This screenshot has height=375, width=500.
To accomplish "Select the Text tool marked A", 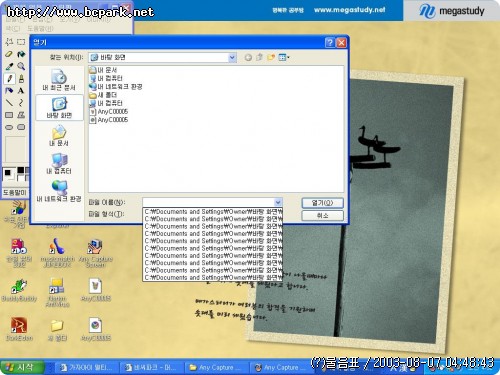I will pos(21,91).
